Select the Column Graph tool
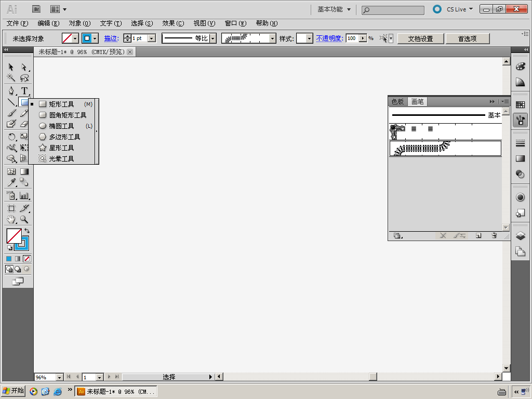Screen dimensions: 532x399 tap(24, 195)
